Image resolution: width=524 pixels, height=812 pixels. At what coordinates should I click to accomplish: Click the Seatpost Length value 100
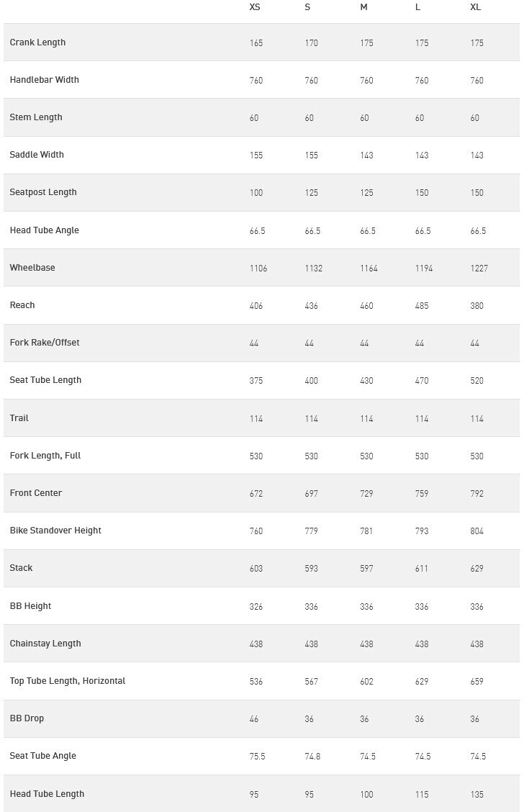coord(256,193)
